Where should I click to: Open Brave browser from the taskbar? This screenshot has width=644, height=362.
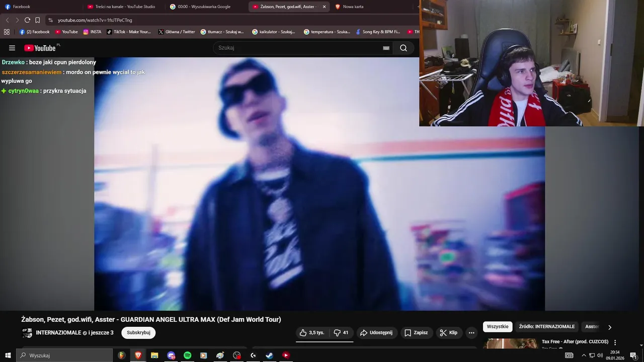pyautogui.click(x=138, y=355)
